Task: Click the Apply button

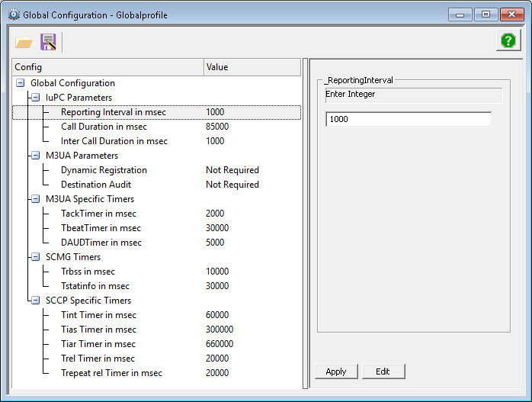Action: (x=336, y=371)
